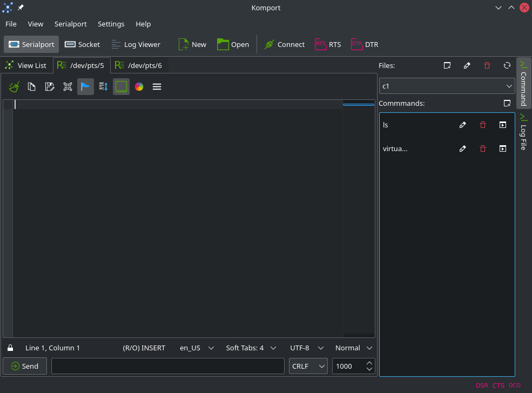532x393 pixels.
Task: Open the c1 files dropdown
Action: coord(447,86)
